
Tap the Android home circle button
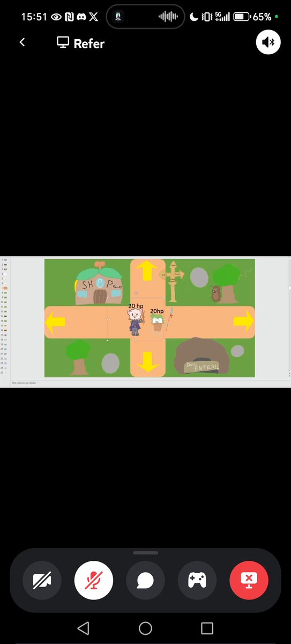[145, 628]
